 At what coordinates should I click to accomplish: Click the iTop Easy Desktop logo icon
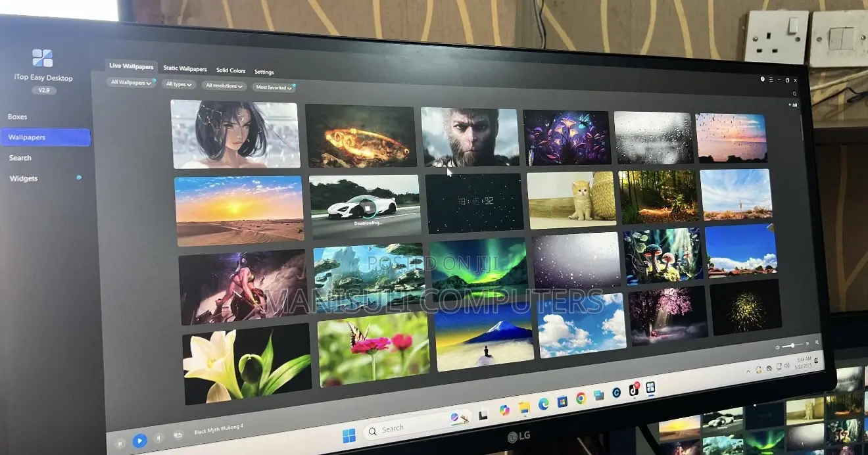(43, 58)
